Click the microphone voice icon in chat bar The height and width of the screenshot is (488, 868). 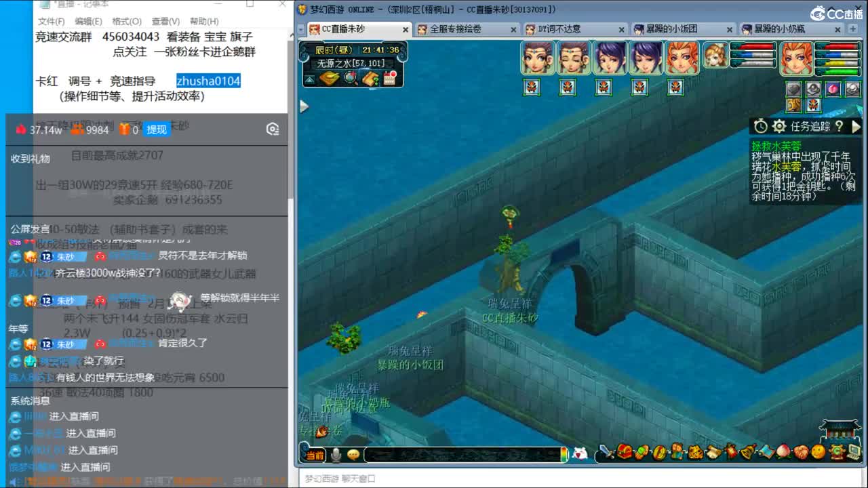click(335, 455)
